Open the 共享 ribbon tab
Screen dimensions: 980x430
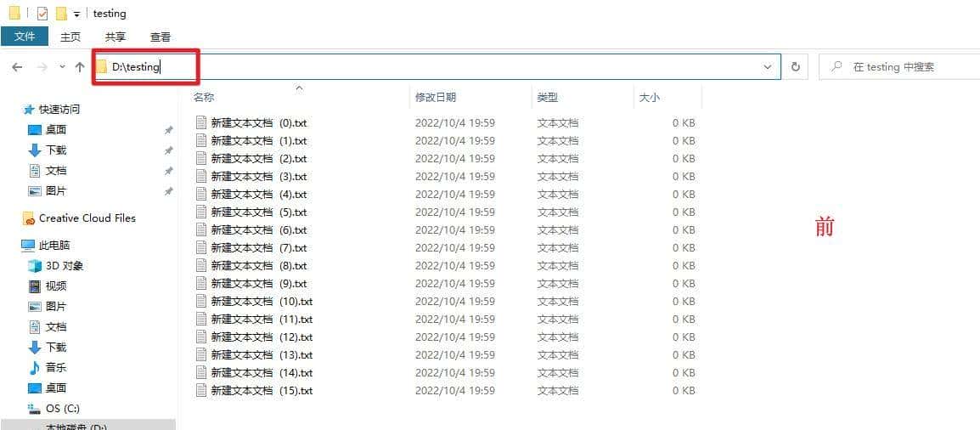115,37
